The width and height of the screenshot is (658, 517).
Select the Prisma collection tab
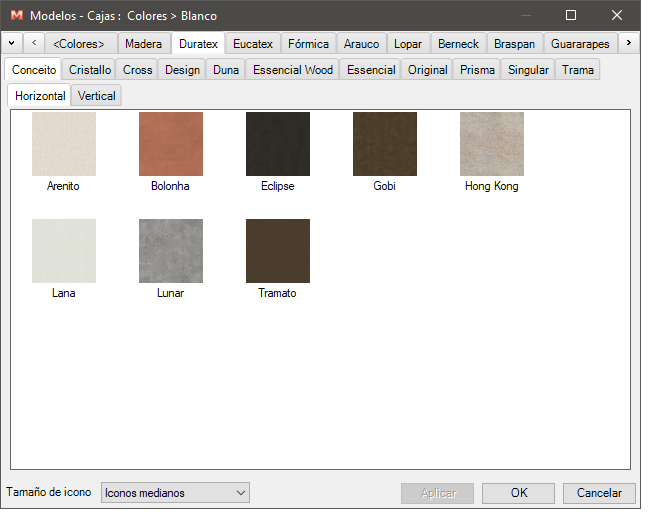[477, 70]
